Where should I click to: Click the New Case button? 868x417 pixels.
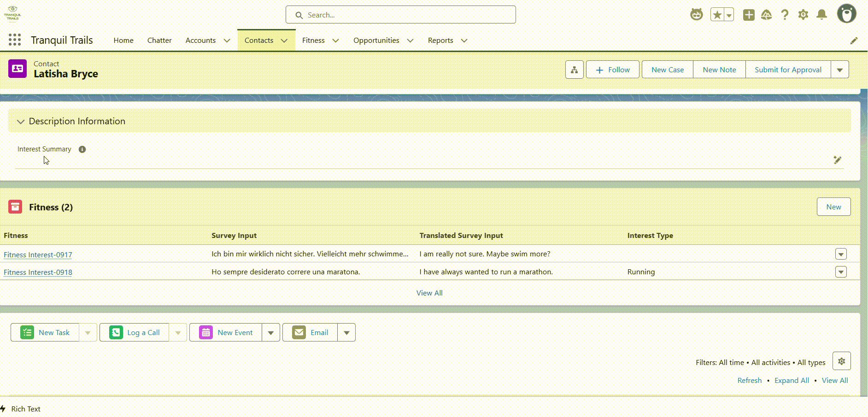[x=667, y=69]
